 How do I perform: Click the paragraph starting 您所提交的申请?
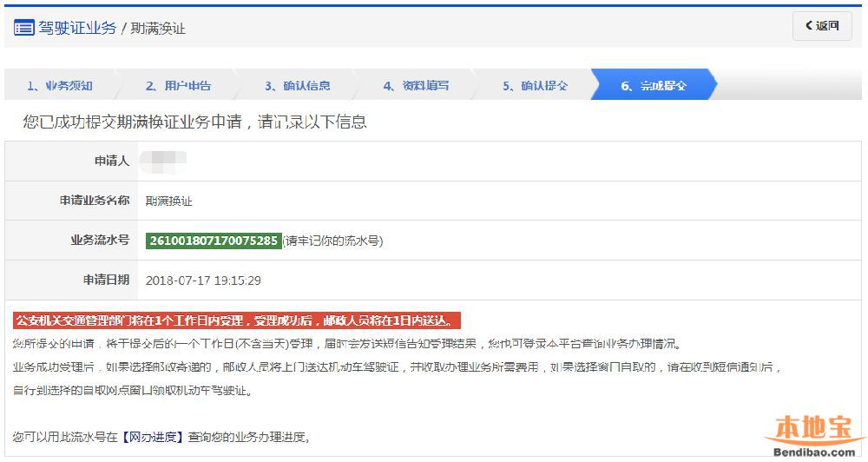347,344
